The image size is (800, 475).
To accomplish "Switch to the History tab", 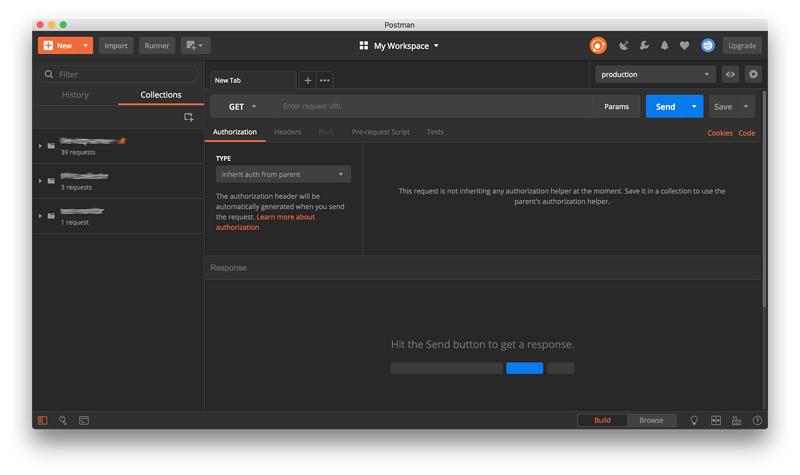I will pos(75,95).
